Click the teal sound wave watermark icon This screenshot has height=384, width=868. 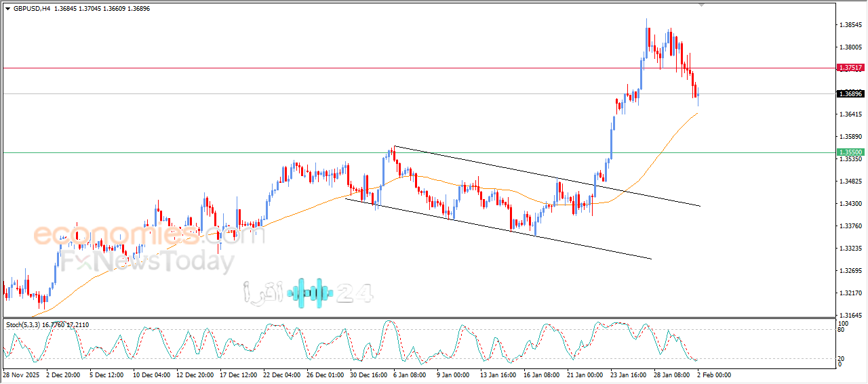pos(311,293)
